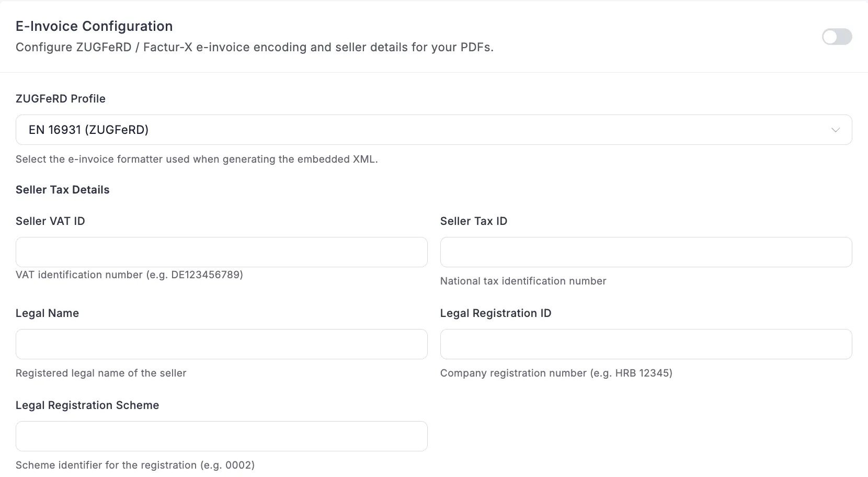Click the "Legal Name" field label
Viewport: 868px width, 477px height.
click(x=47, y=313)
